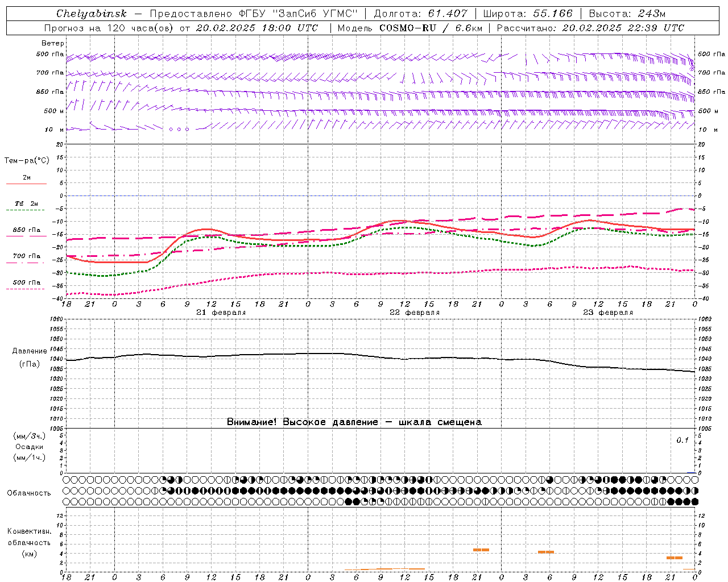Click the "500 гПа" temperature legend entry

(27, 282)
